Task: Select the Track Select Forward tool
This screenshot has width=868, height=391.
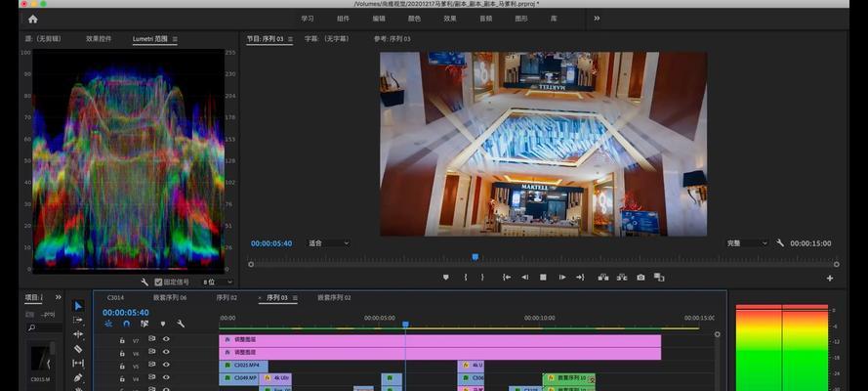Action: (78, 320)
